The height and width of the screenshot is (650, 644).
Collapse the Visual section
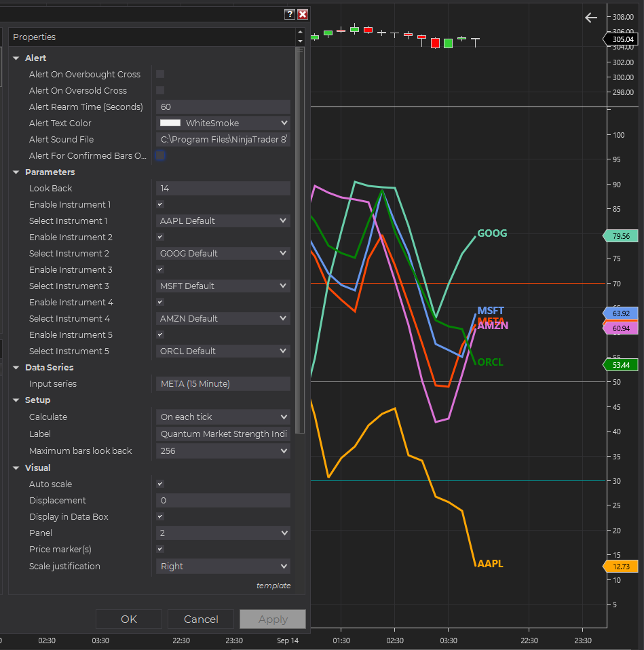[x=16, y=467]
